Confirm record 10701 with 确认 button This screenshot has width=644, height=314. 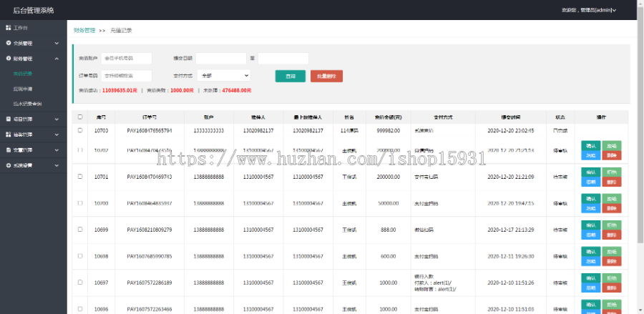click(x=590, y=172)
